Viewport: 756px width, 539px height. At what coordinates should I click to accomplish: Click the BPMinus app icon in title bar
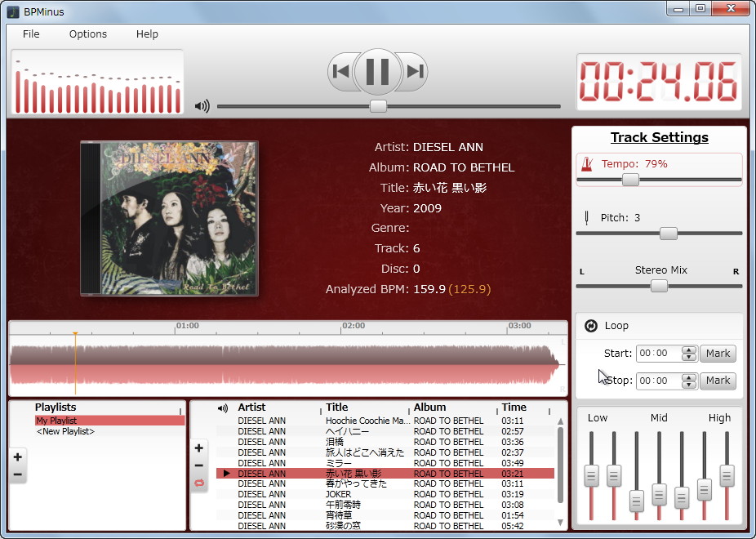[13, 11]
